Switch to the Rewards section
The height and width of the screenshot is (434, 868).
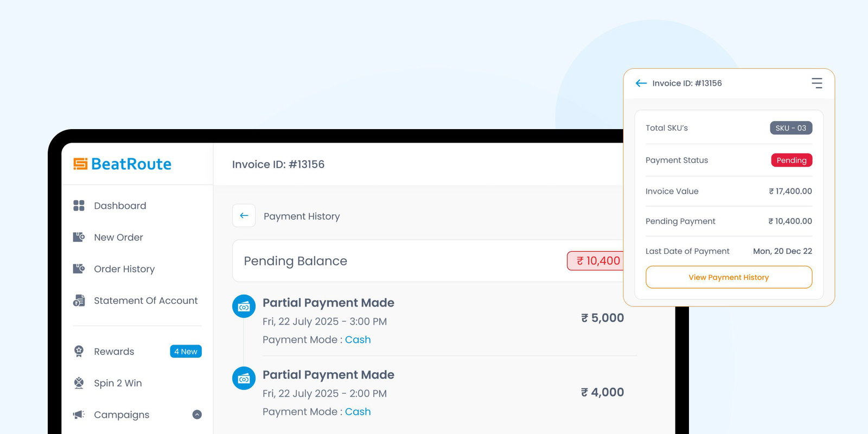coord(113,351)
